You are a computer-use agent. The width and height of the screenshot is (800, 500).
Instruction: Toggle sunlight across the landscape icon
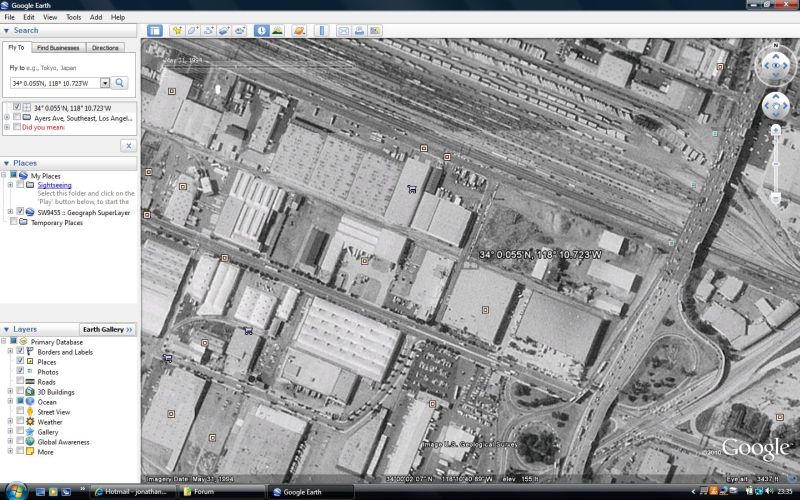pyautogui.click(x=277, y=31)
